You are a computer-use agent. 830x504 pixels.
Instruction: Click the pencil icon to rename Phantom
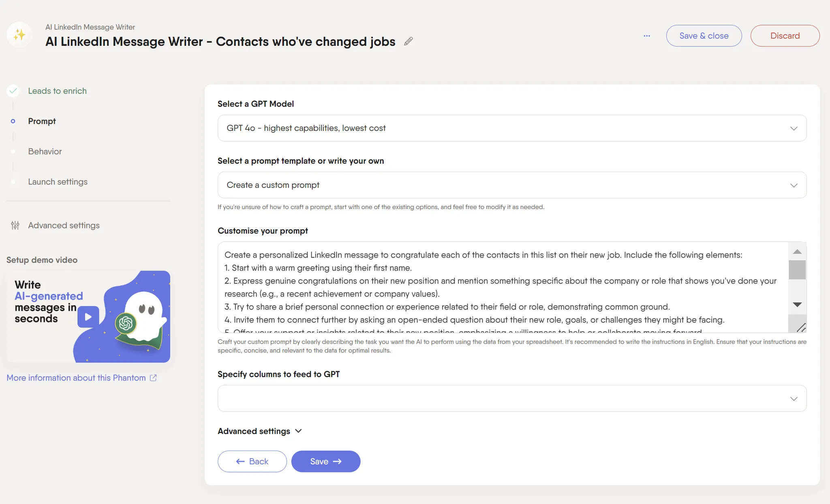(409, 41)
